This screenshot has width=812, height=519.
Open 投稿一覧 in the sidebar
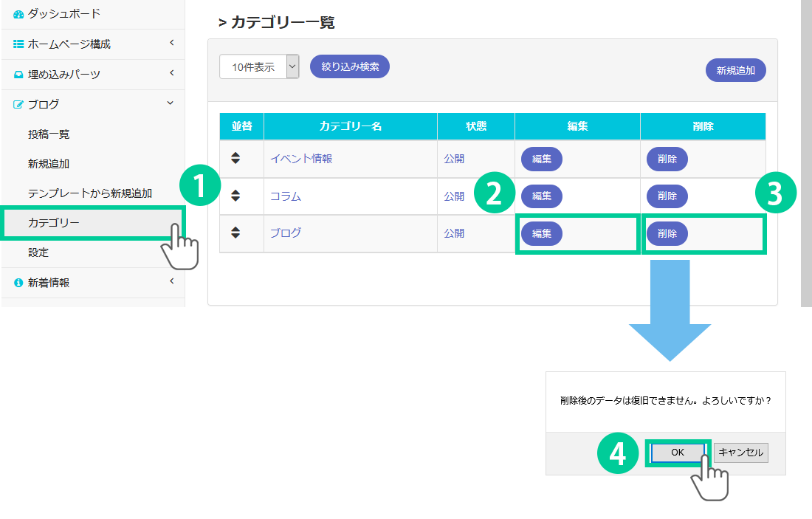click(49, 134)
